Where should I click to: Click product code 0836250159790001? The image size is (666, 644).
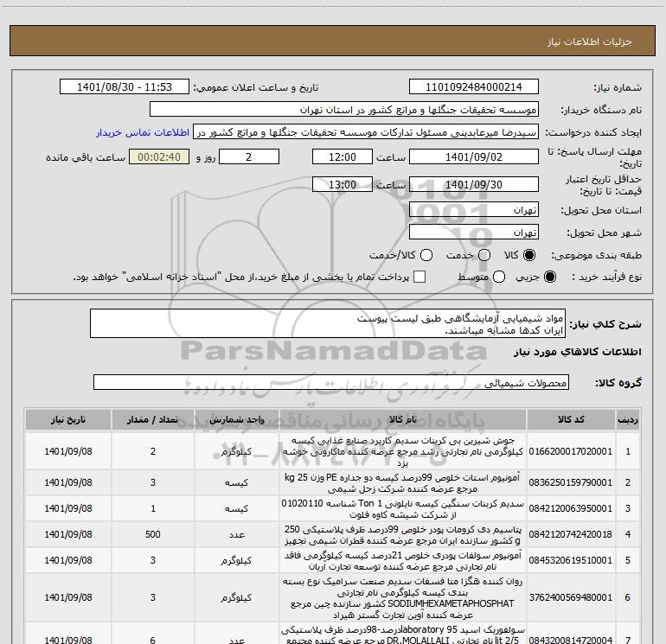[571, 482]
